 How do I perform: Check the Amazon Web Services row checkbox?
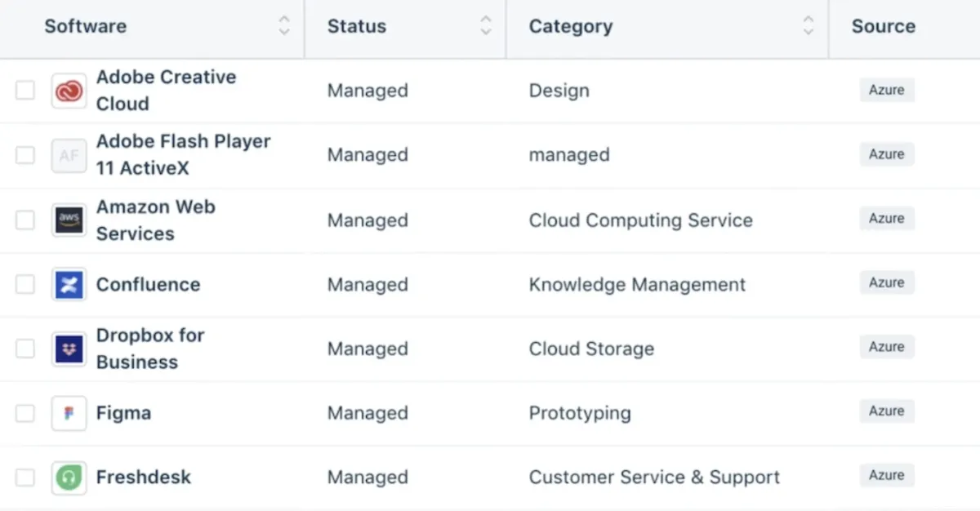point(25,220)
